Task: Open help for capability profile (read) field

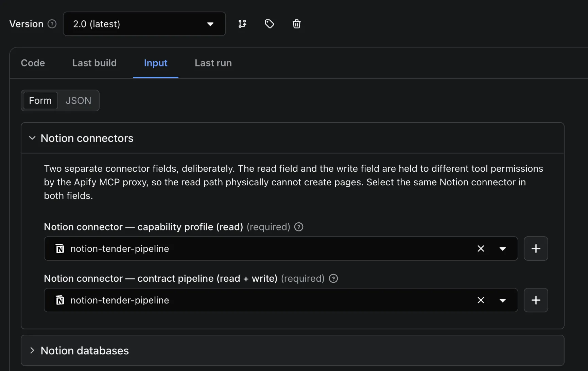Action: point(299,227)
